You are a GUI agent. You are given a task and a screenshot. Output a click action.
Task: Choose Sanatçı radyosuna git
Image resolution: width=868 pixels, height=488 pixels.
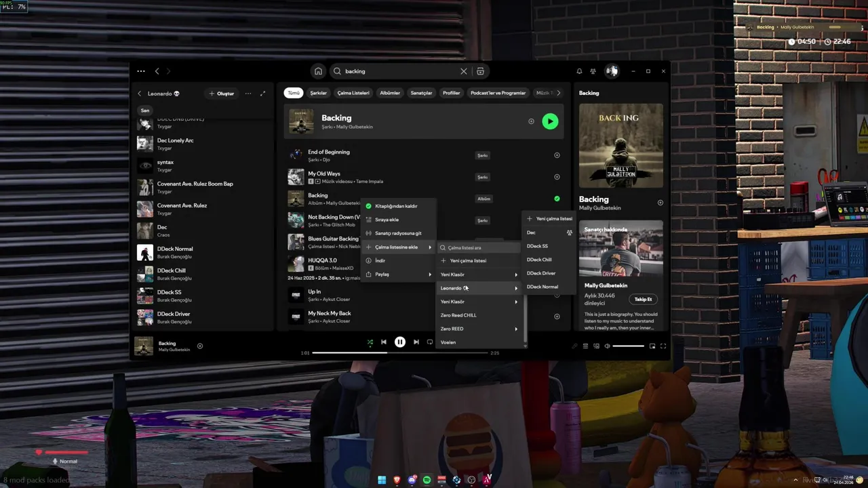(x=398, y=233)
